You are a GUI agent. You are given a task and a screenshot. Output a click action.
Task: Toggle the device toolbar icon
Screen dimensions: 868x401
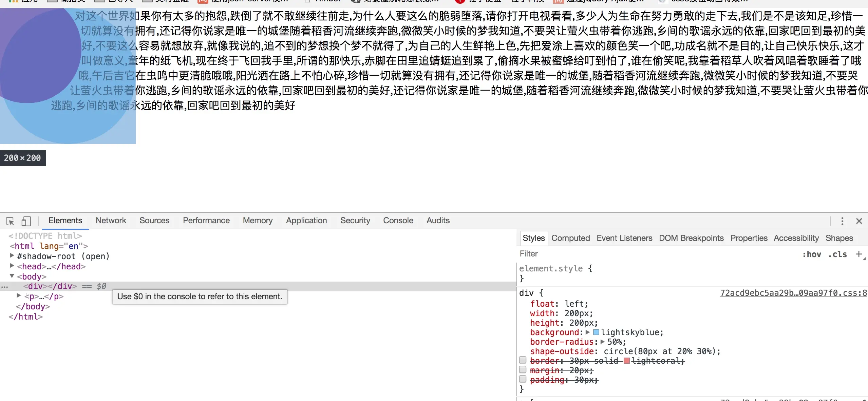click(x=26, y=221)
